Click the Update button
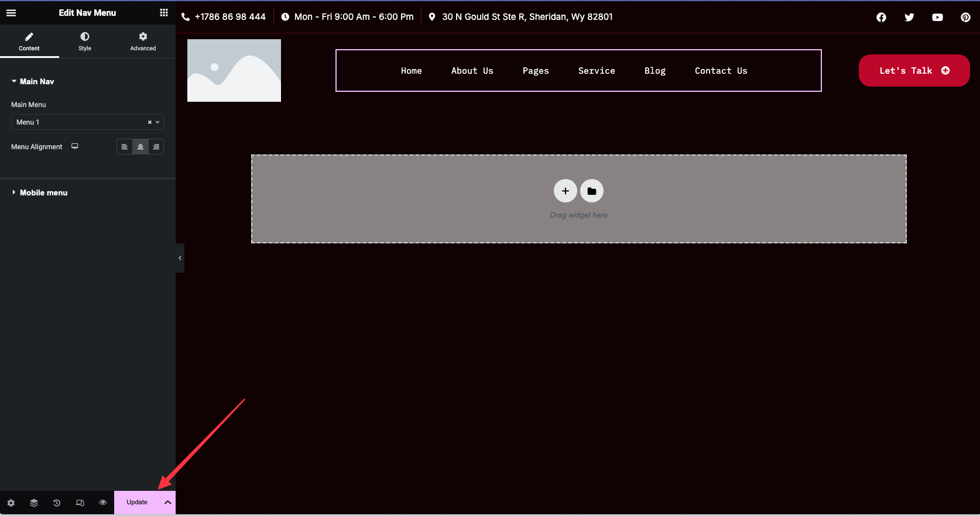This screenshot has width=980, height=516. pos(137,503)
